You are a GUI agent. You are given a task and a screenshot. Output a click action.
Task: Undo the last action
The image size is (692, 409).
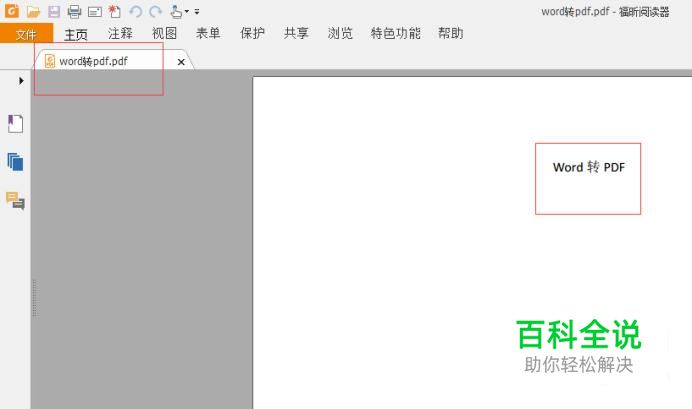tap(135, 12)
